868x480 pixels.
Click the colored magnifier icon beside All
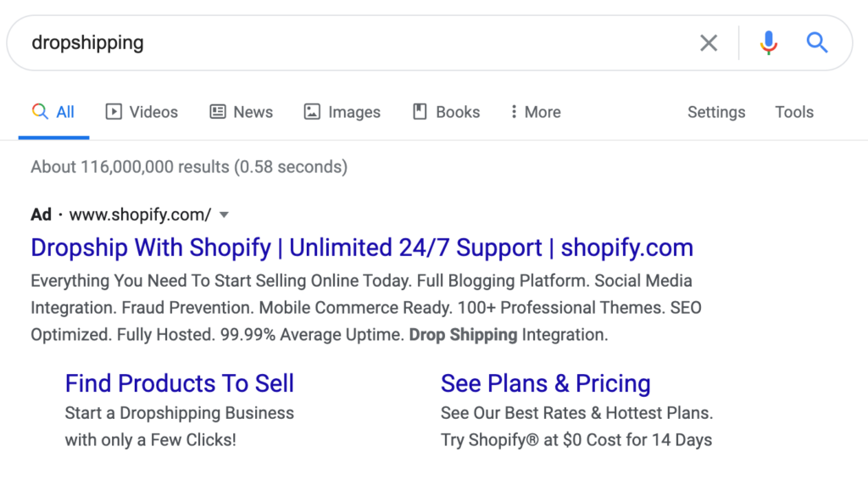[40, 111]
